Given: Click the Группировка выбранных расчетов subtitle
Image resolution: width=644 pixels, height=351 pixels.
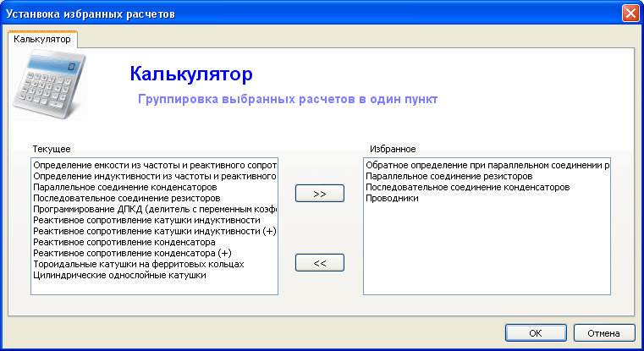Looking at the screenshot, I should (x=288, y=99).
